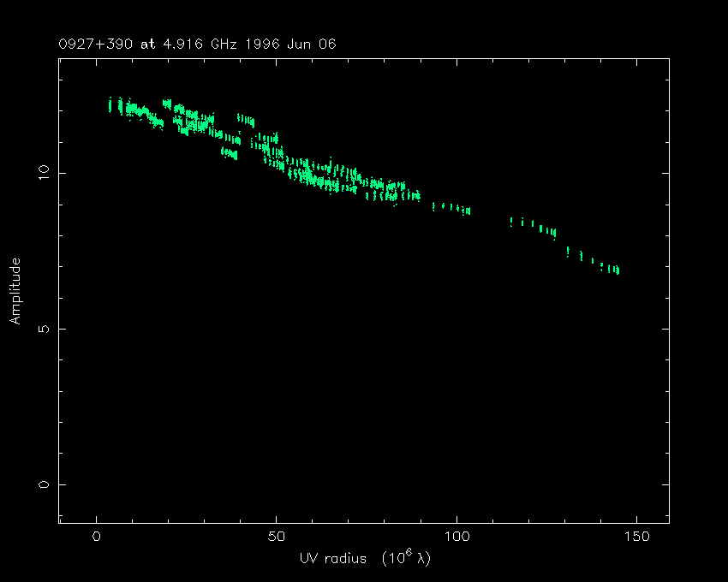Click the raised cluster near UV radius 41, amplitude 11.7

[x=246, y=121]
